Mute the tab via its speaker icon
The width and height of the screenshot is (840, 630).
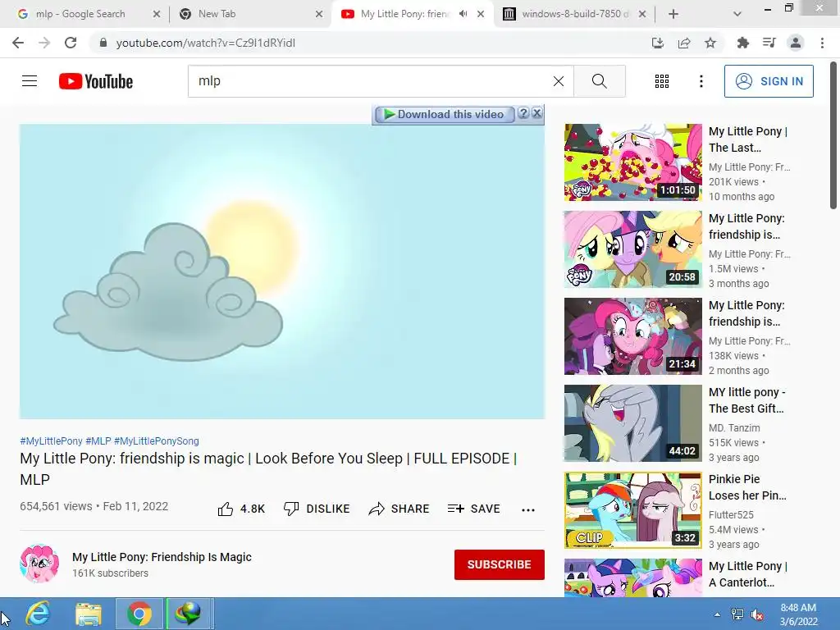(x=463, y=14)
